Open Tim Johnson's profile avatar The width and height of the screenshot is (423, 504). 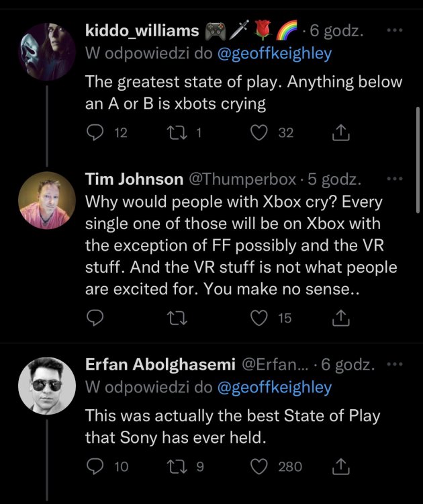click(x=46, y=200)
